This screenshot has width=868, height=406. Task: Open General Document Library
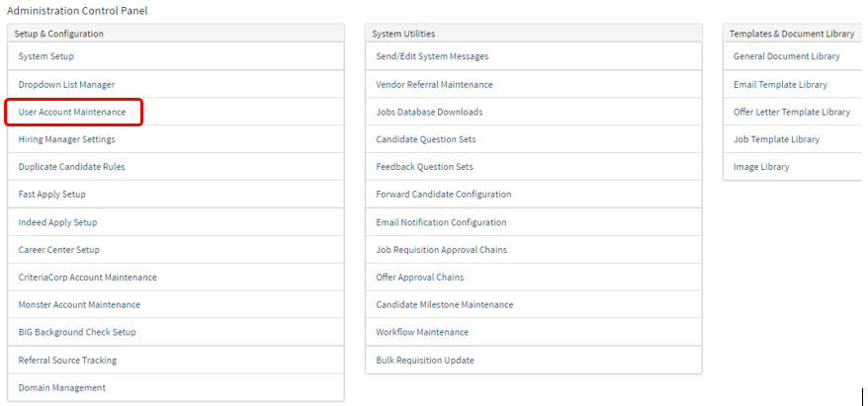point(786,56)
